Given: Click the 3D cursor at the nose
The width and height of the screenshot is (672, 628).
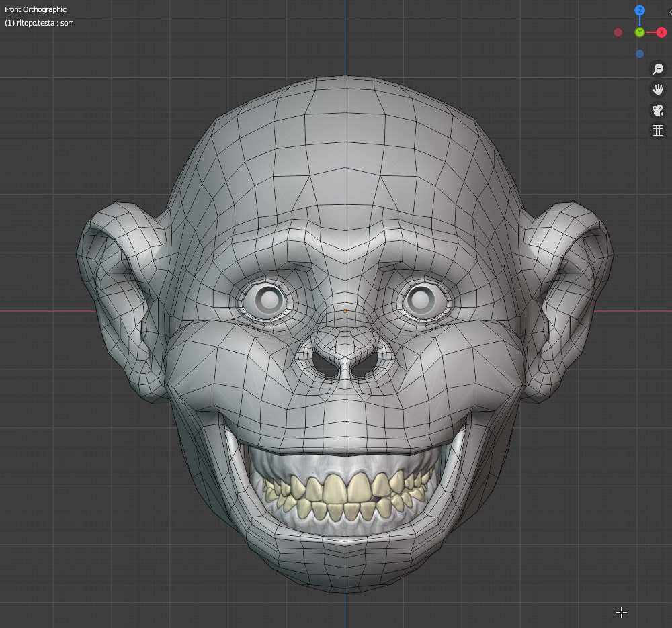Looking at the screenshot, I should 345,310.
